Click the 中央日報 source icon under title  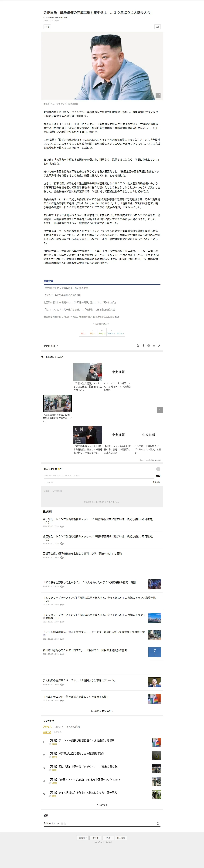coord(44,17)
